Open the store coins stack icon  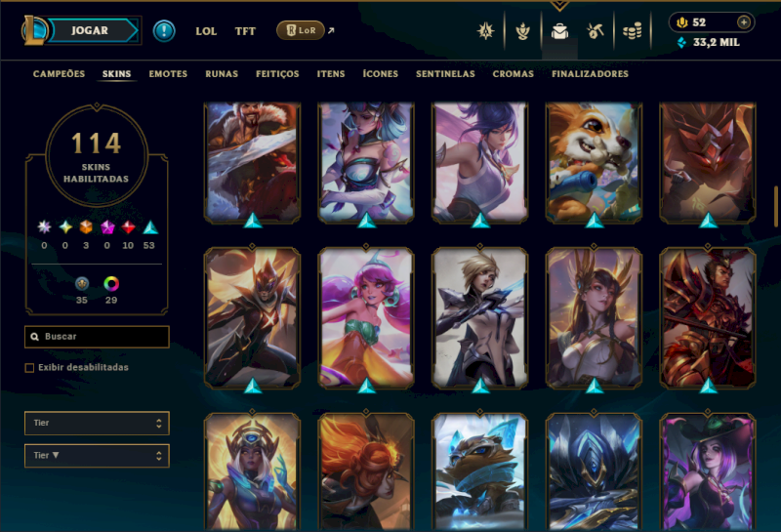coord(632,31)
